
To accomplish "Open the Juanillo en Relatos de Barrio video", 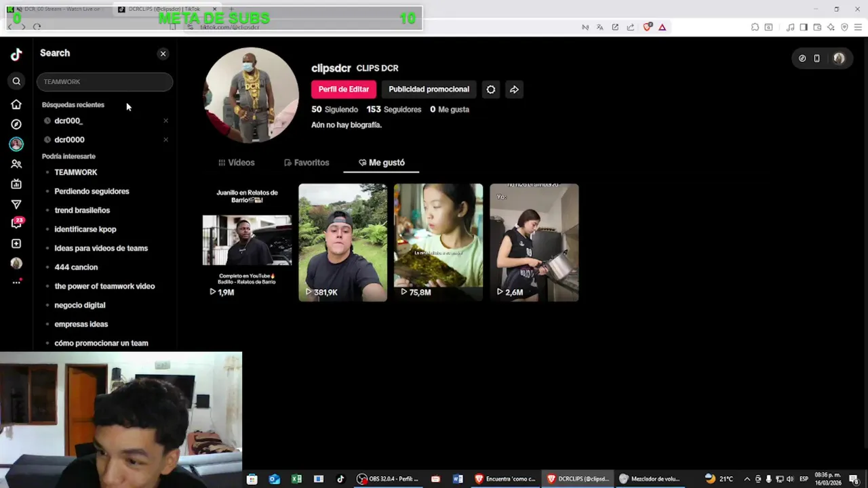I will (x=247, y=243).
